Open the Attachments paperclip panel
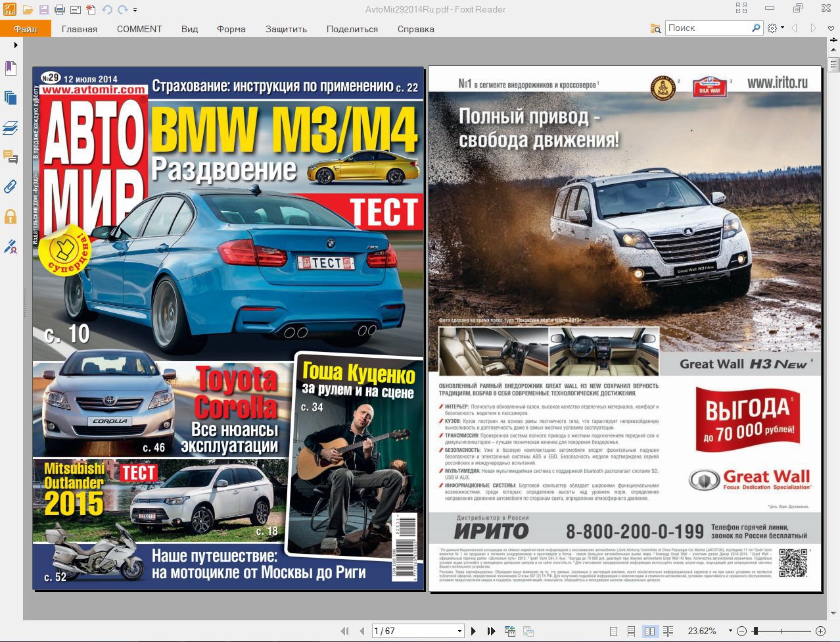The width and height of the screenshot is (840, 642). click(10, 186)
